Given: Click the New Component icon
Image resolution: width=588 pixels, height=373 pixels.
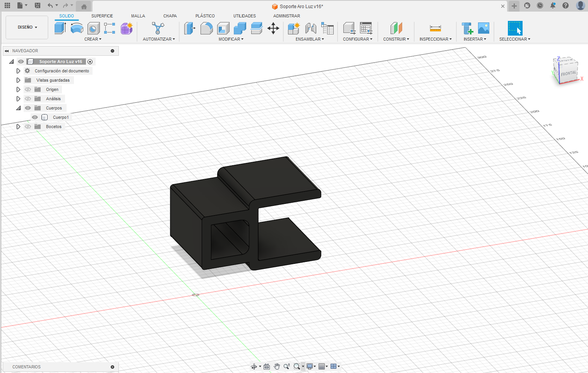Looking at the screenshot, I should click(x=294, y=28).
